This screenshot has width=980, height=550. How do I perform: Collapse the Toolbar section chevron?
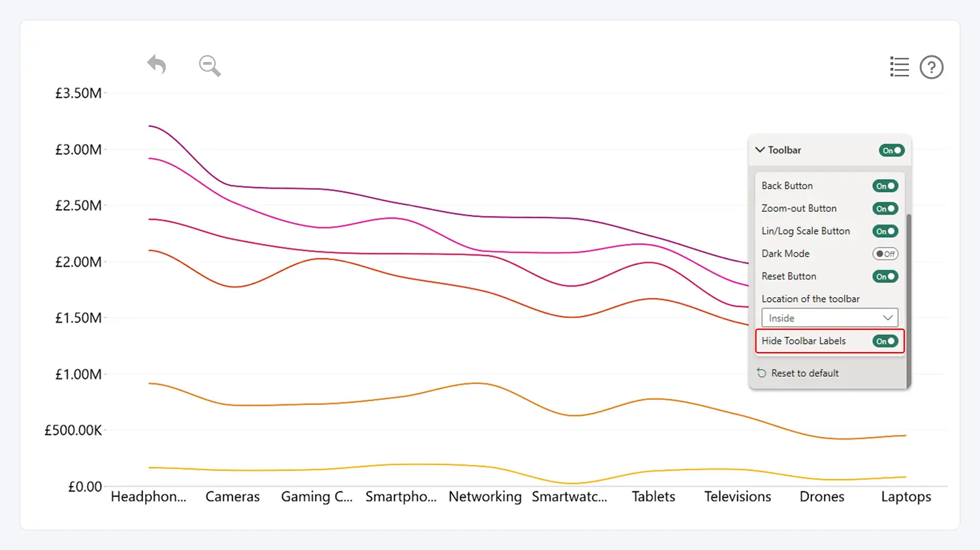coord(760,150)
